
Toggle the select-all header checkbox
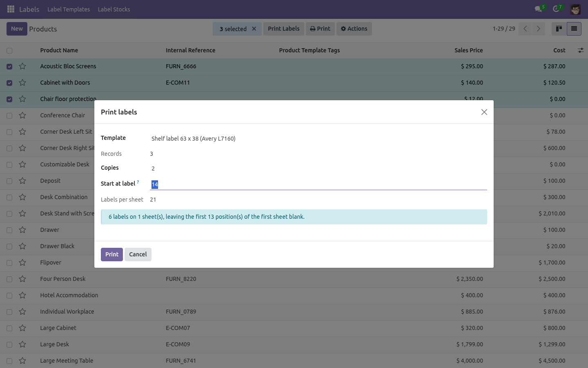(x=9, y=51)
